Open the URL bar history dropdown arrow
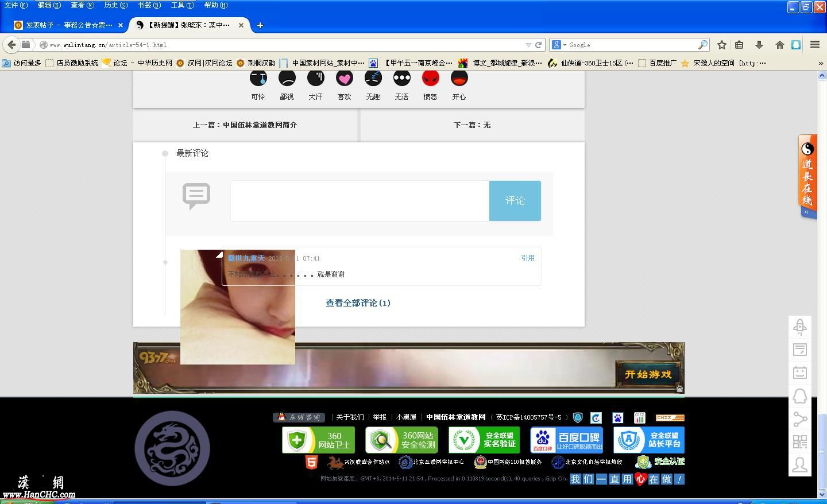Viewport: 827px width, 504px height. pyautogui.click(x=528, y=45)
